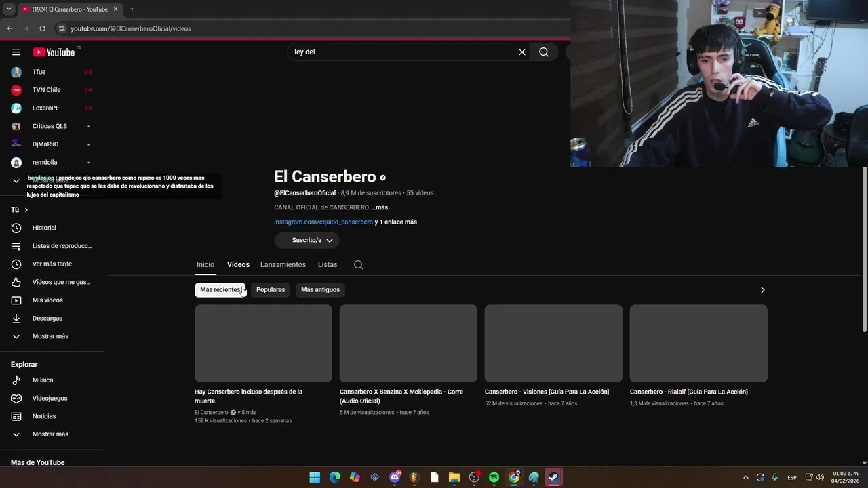Open the Corre (Audio Oficial) video thumbnail
The height and width of the screenshot is (488, 868).
point(408,343)
